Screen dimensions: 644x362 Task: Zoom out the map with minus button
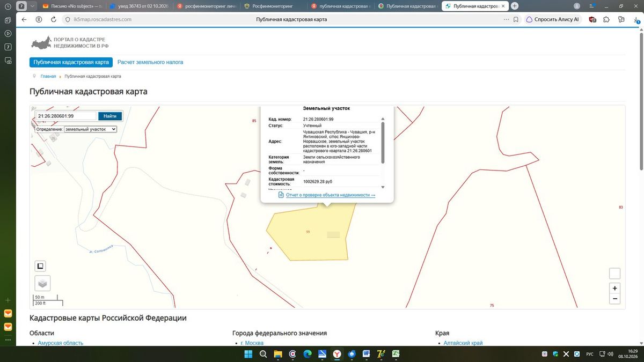[615, 299]
